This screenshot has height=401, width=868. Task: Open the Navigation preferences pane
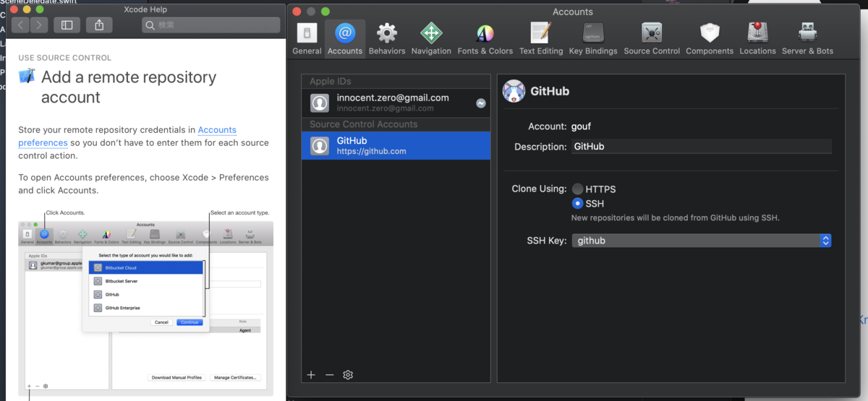point(431,39)
